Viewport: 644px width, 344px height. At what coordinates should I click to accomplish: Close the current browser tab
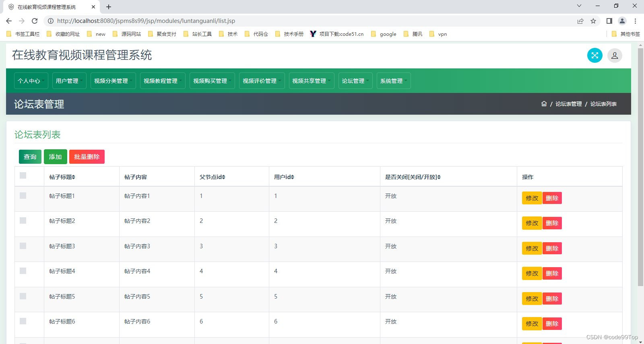(93, 7)
